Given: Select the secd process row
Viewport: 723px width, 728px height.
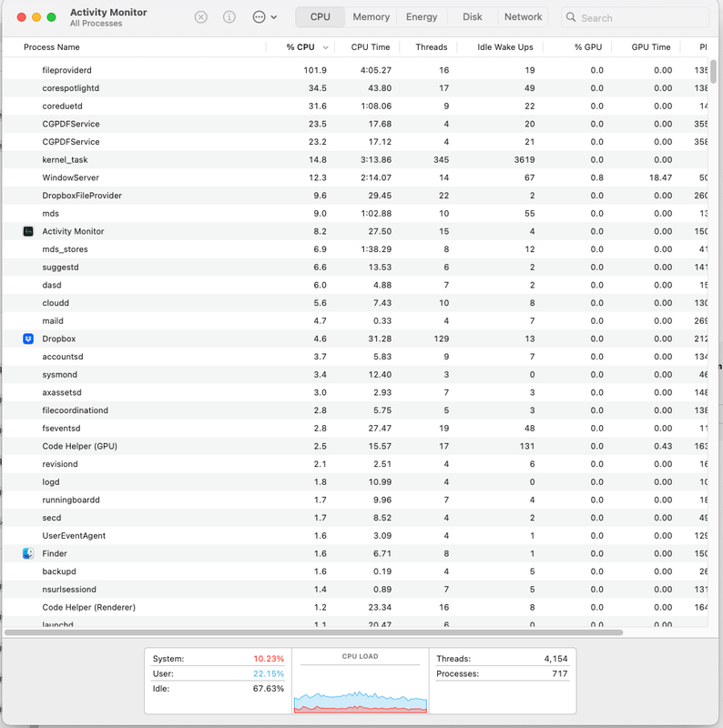Looking at the screenshot, I should point(355,518).
